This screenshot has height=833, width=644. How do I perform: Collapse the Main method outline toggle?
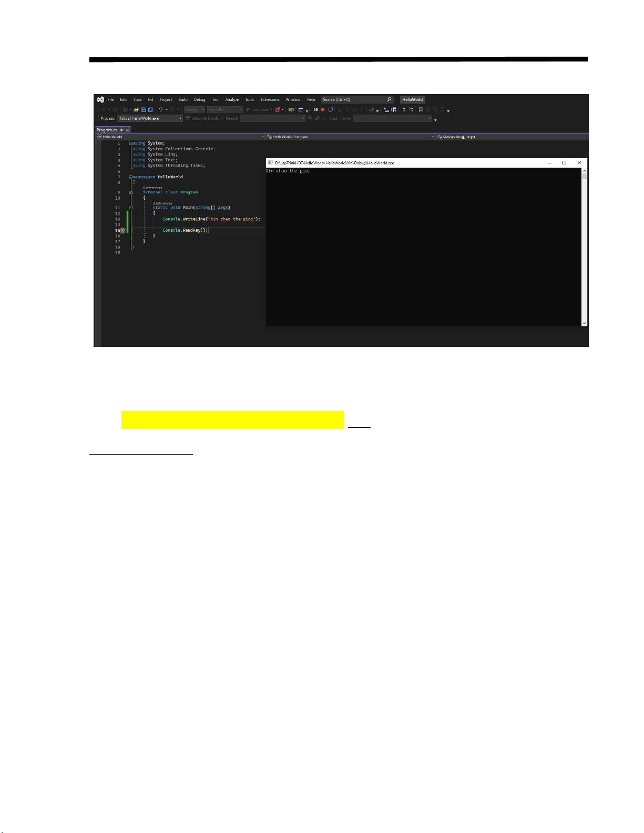click(x=131, y=208)
